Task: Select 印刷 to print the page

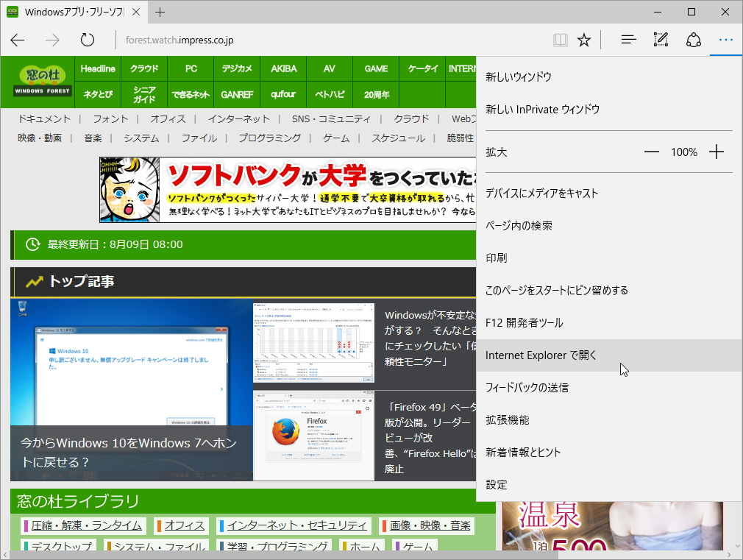Action: (494, 258)
